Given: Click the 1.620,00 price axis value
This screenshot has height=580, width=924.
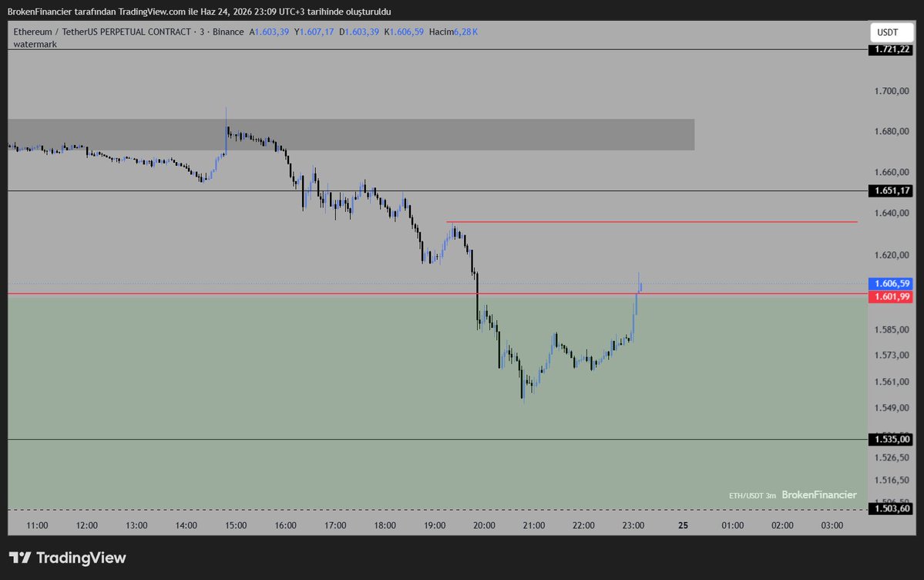Looking at the screenshot, I should coord(892,255).
